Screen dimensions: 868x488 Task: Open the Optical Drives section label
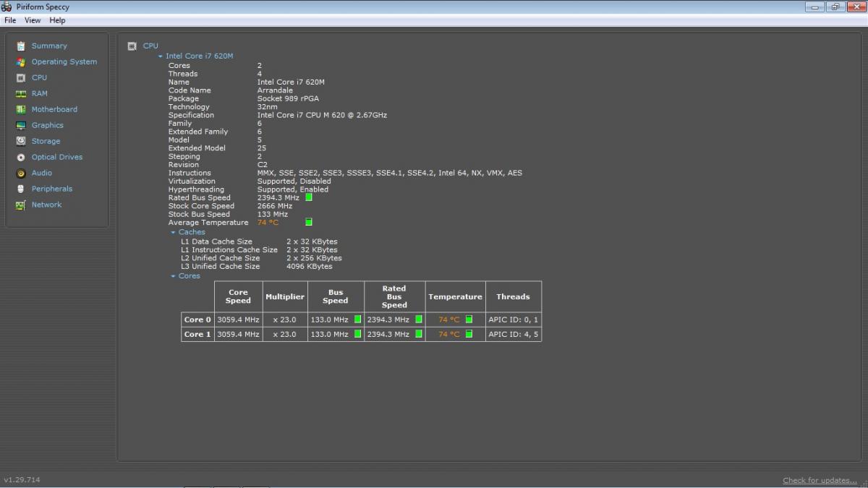57,157
